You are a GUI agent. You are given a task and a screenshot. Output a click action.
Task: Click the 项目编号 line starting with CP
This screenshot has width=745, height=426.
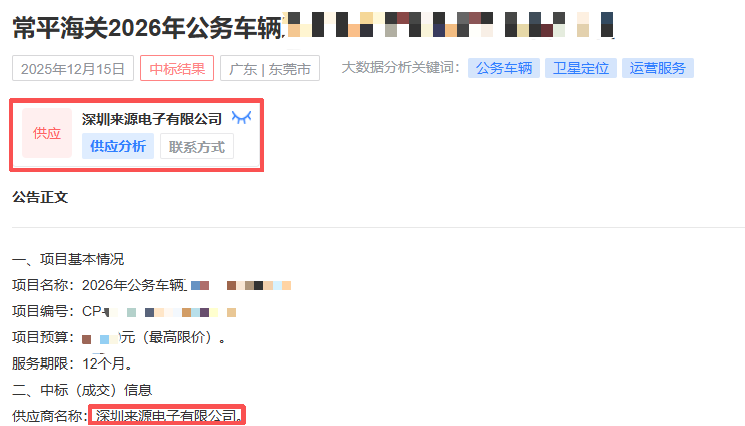click(124, 311)
